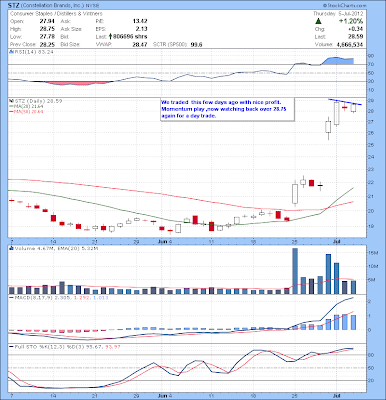386x400 pixels.
Task: Click the High value 28.75
Action: tap(47, 29)
